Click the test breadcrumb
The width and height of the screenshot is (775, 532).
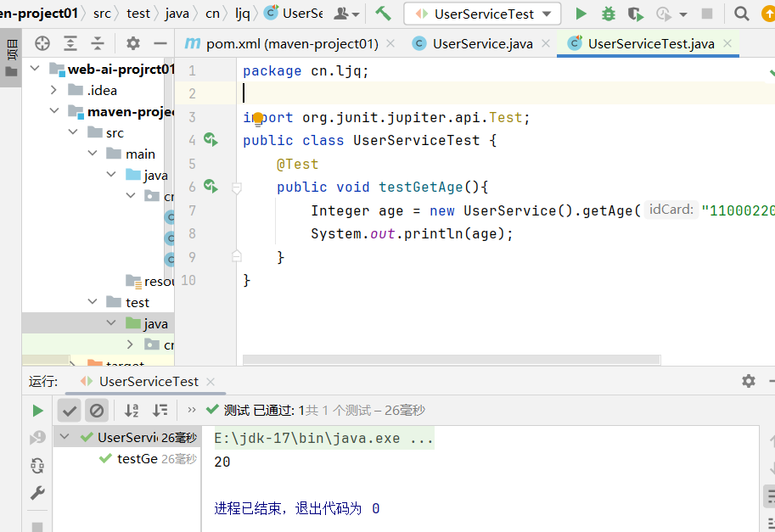tap(138, 14)
